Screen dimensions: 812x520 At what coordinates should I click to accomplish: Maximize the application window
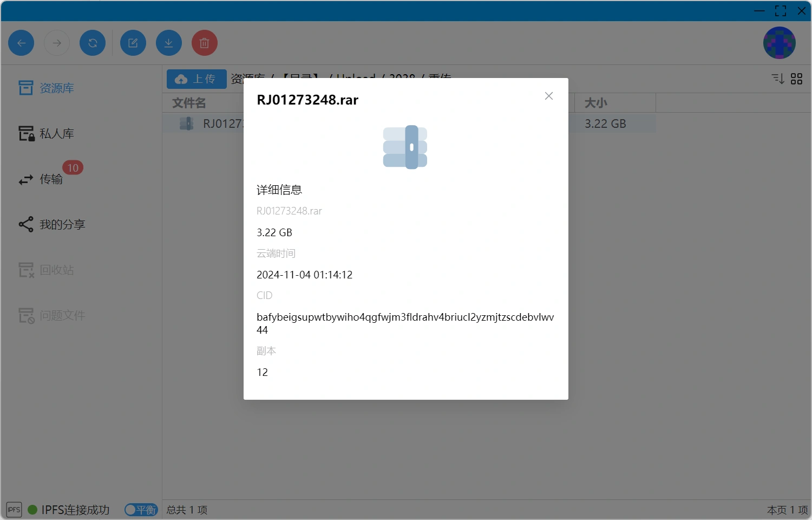781,11
